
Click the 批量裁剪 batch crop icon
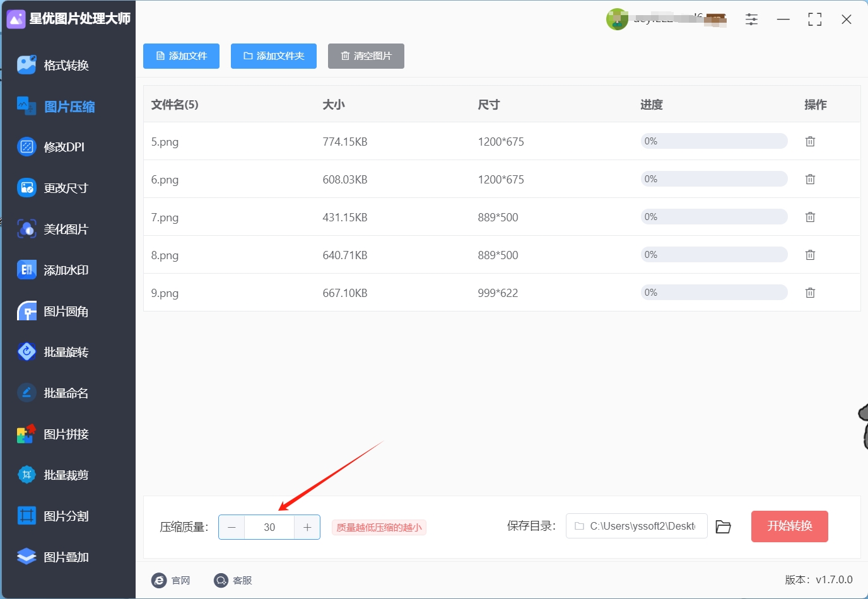tap(26, 475)
